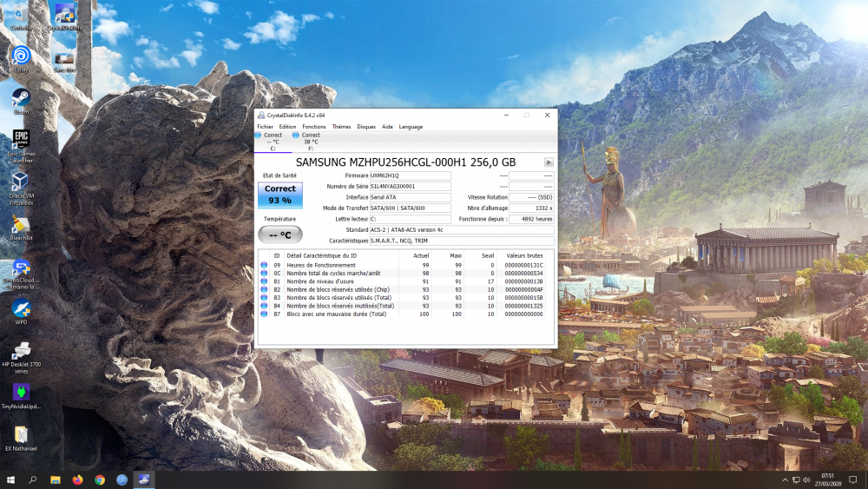Open qBittorrent from the taskbar
Image resolution: width=868 pixels, height=489 pixels.
tap(122, 479)
